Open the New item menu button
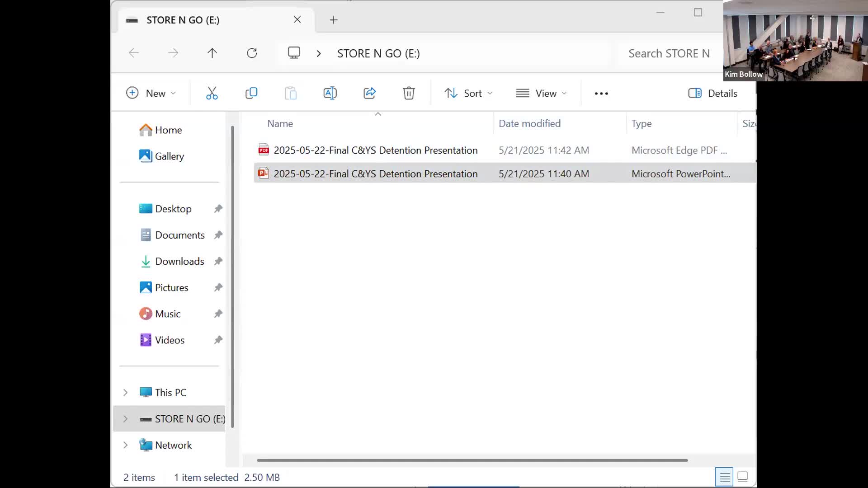The width and height of the screenshot is (868, 488). (x=151, y=94)
